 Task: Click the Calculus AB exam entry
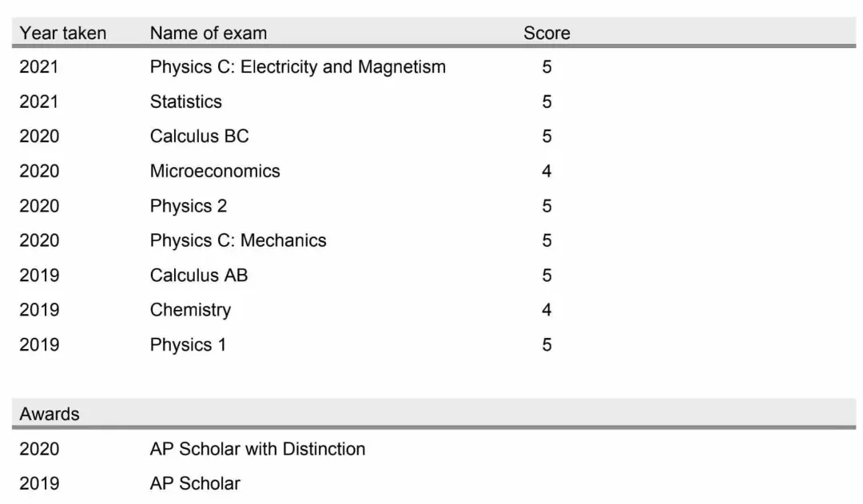click(199, 275)
